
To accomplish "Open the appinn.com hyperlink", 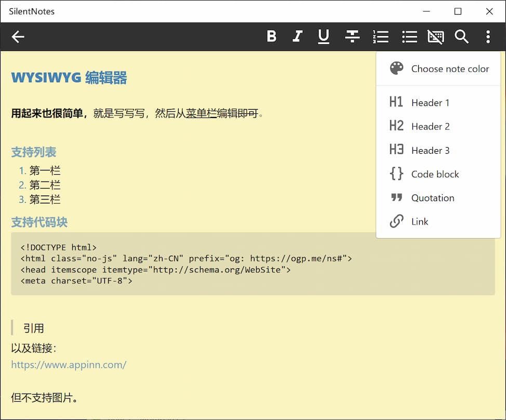I will (69, 365).
